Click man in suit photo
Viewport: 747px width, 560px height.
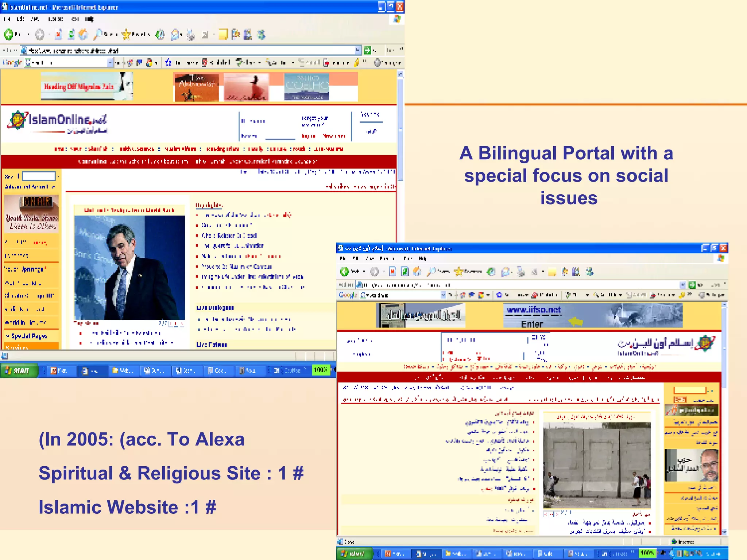[x=129, y=267]
